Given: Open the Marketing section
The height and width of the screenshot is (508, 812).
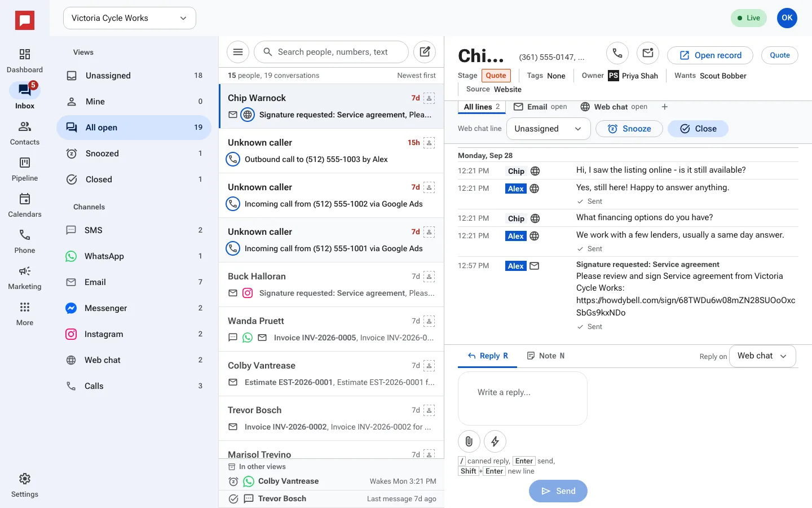Looking at the screenshot, I should pyautogui.click(x=25, y=278).
